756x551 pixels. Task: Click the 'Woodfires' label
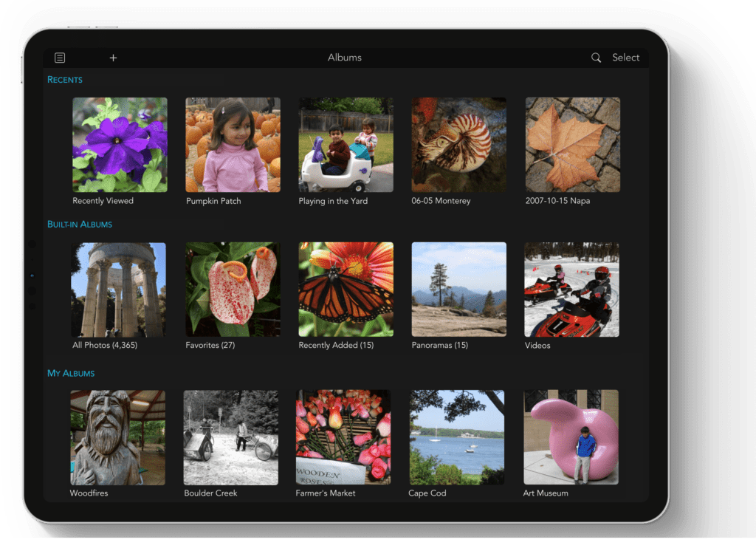pos(89,493)
